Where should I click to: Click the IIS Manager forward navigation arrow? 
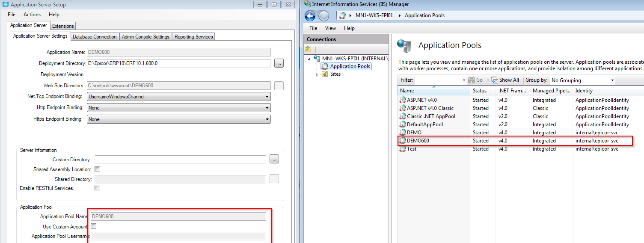pos(324,16)
